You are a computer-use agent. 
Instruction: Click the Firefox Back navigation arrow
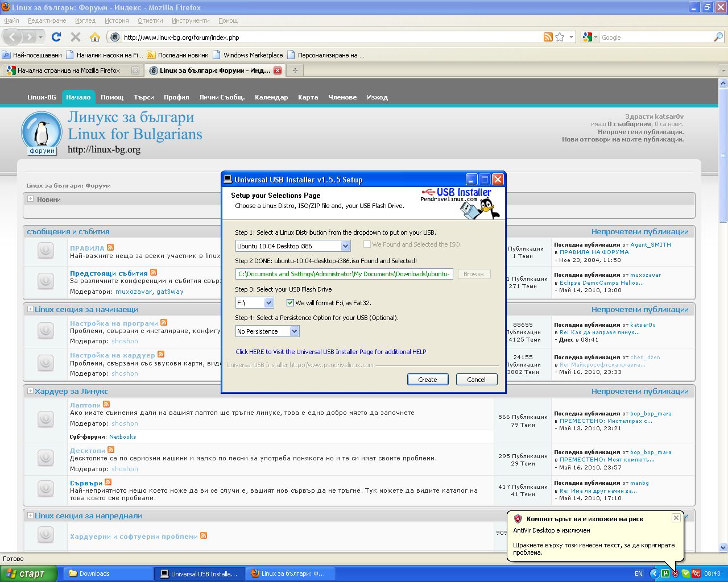coord(13,37)
